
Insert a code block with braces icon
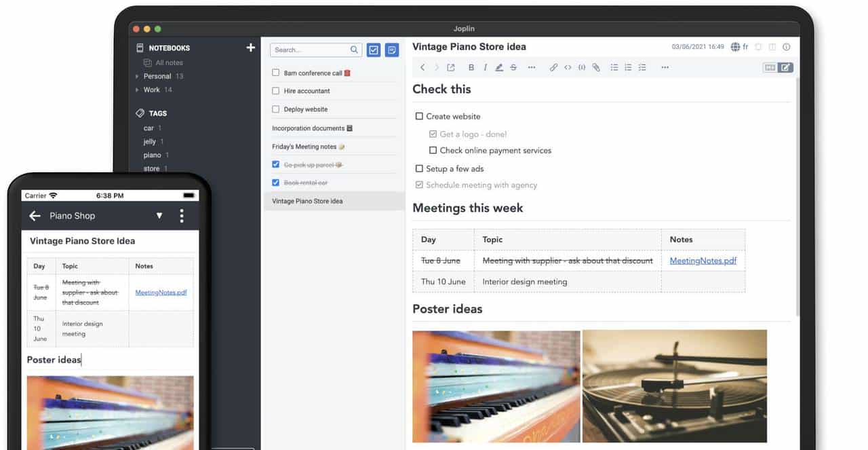coord(582,67)
